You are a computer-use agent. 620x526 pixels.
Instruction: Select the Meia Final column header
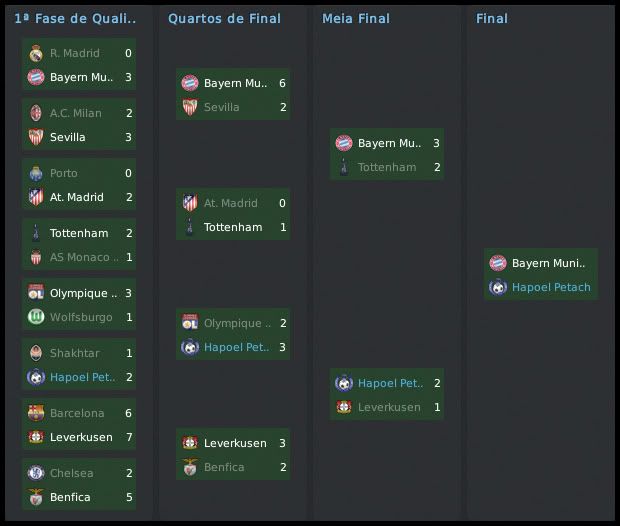356,18
